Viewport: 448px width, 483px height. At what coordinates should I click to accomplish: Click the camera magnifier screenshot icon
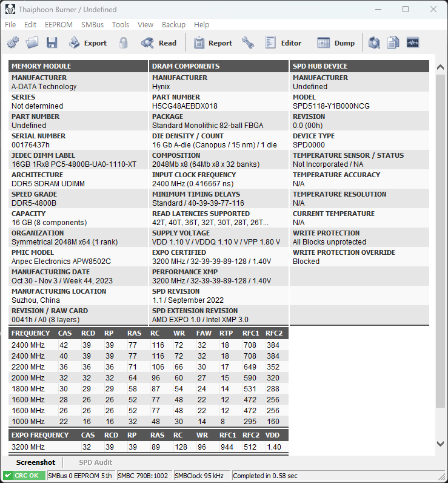coord(374,43)
